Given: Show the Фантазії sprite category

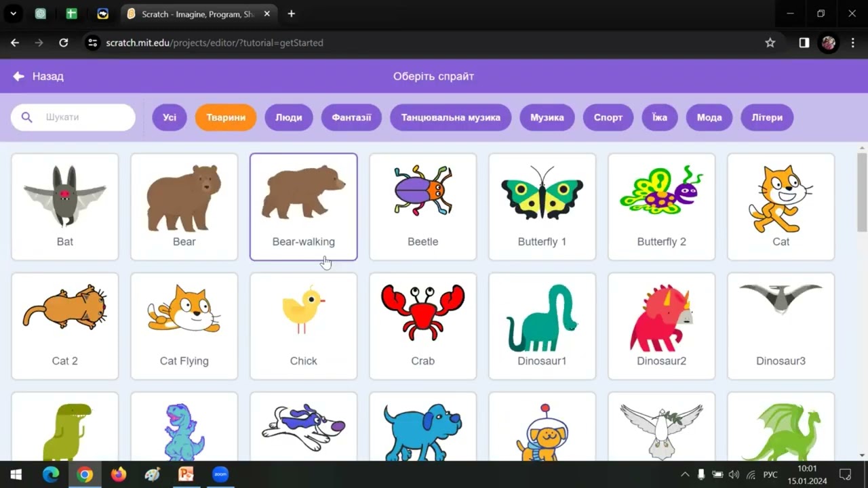Looking at the screenshot, I should tap(351, 117).
